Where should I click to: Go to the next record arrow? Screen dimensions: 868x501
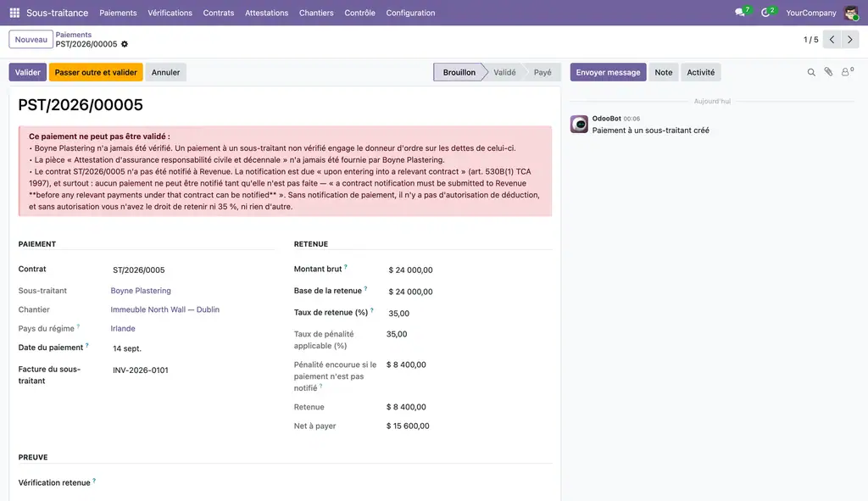(x=849, y=39)
